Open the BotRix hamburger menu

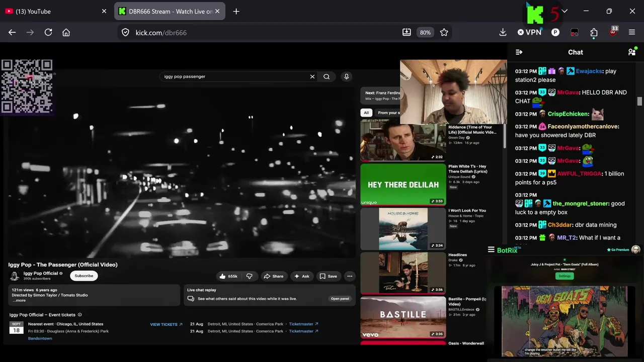[491, 250]
